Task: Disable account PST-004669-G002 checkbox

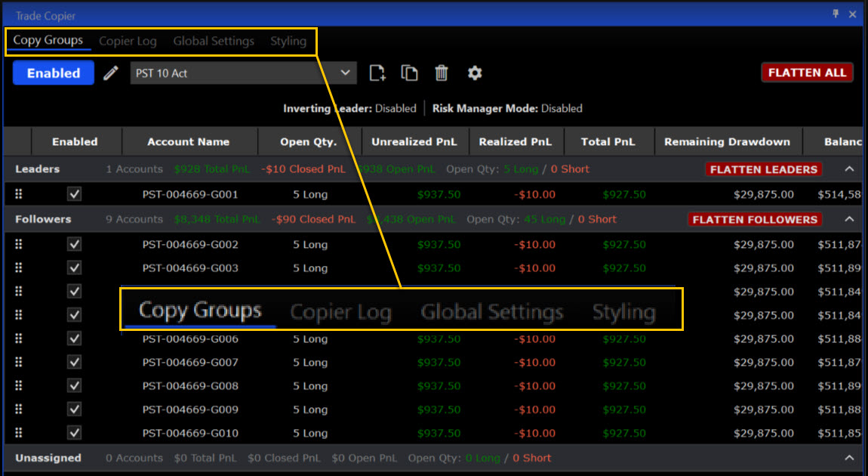Action: 74,244
